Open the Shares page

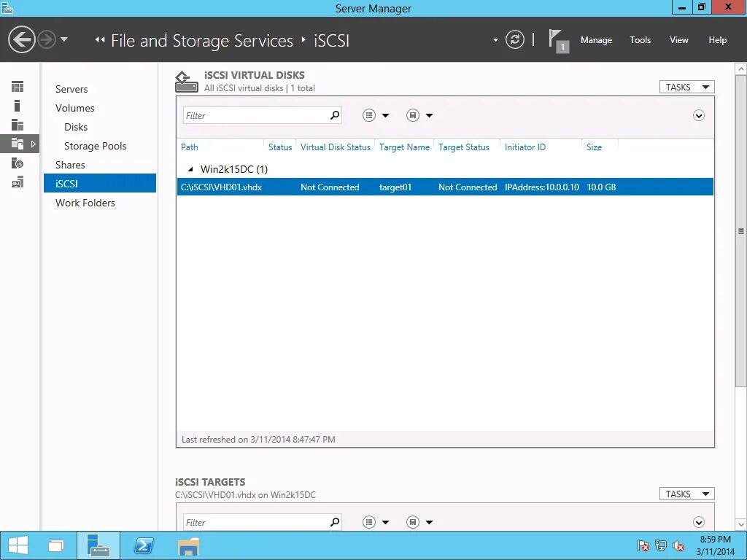pyautogui.click(x=70, y=165)
